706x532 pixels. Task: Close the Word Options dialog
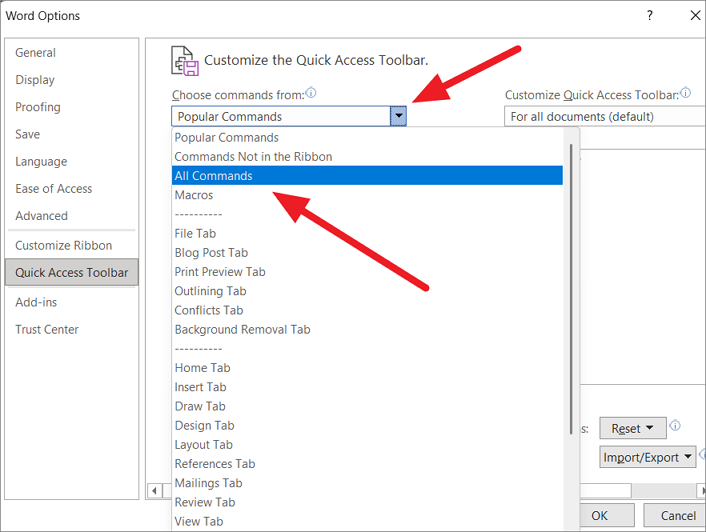[x=695, y=15]
